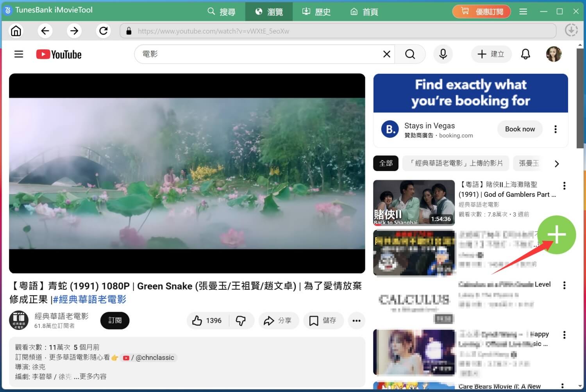Toggle like on the Green Snake video

click(x=207, y=320)
